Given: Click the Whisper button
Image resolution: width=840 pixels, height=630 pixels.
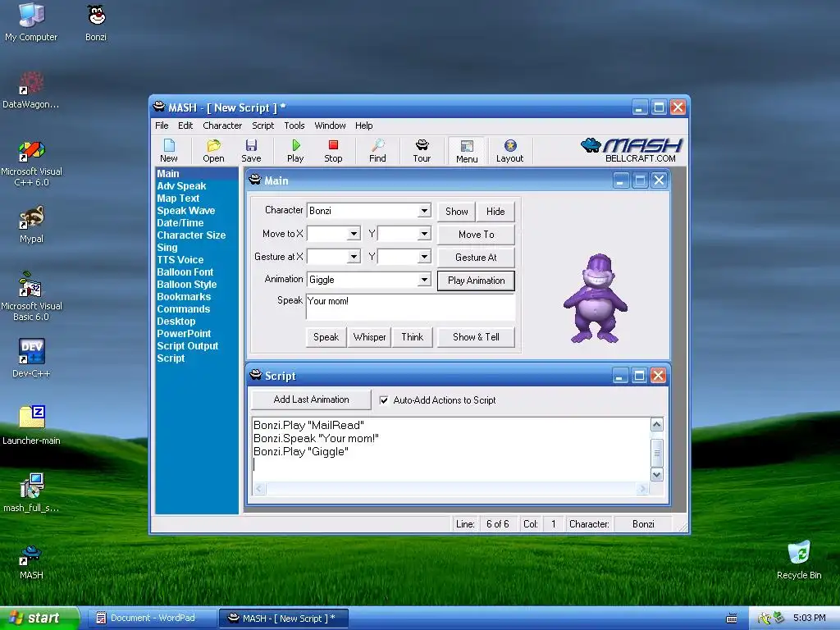Looking at the screenshot, I should pos(370,337).
